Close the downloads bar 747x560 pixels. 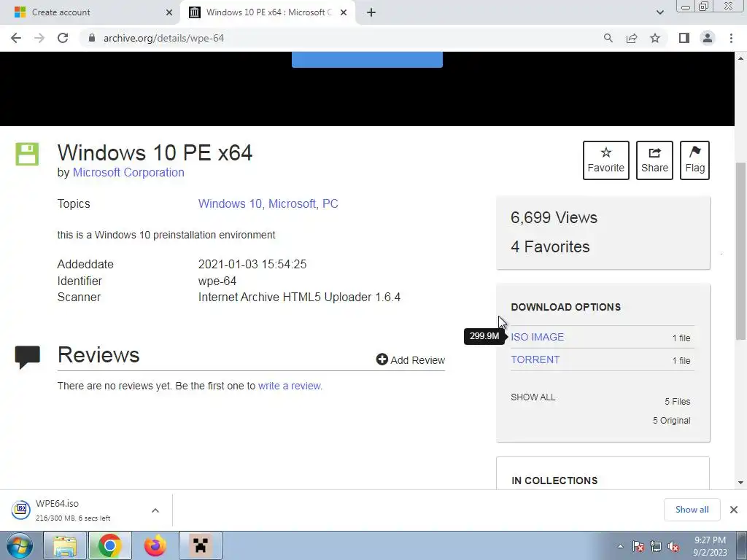734,510
